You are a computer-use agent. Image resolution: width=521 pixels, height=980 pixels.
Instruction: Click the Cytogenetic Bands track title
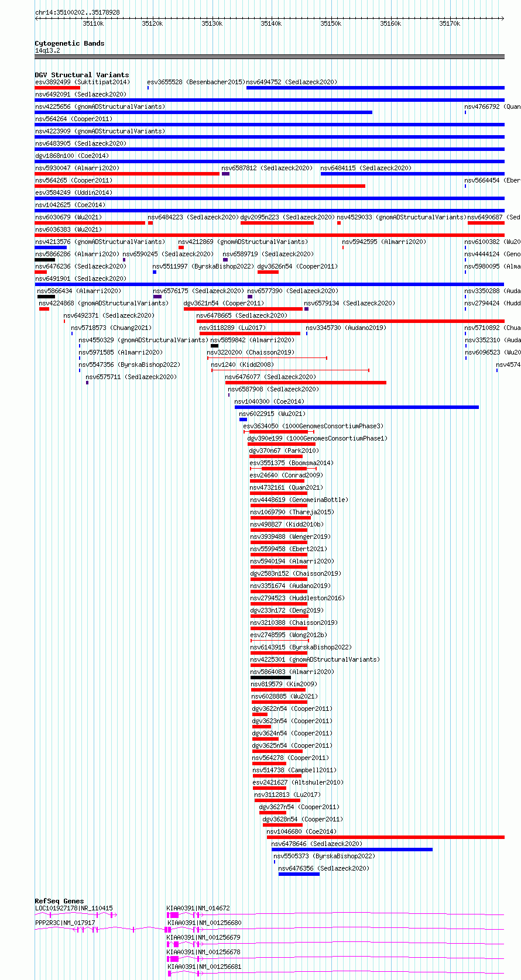tap(69, 43)
